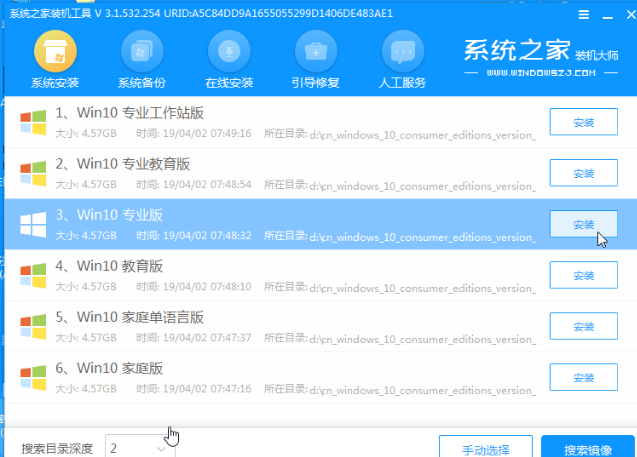Open the 系统备份 backup icon
The height and width of the screenshot is (457, 637).
tap(142, 51)
